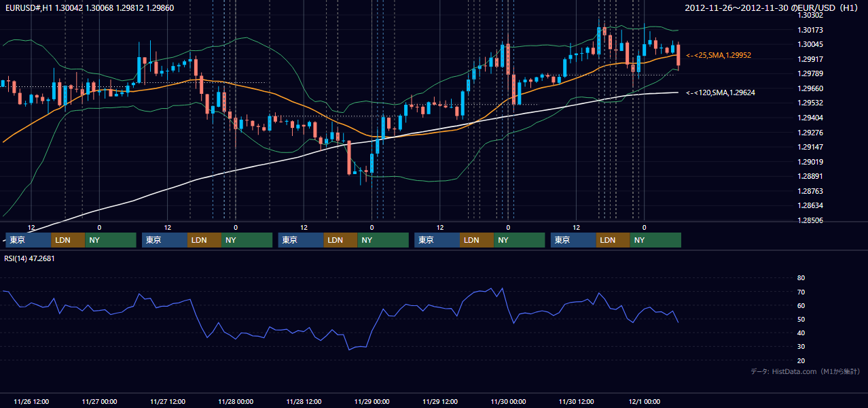Click RSI axis level 80
868x408 pixels.
pos(801,278)
